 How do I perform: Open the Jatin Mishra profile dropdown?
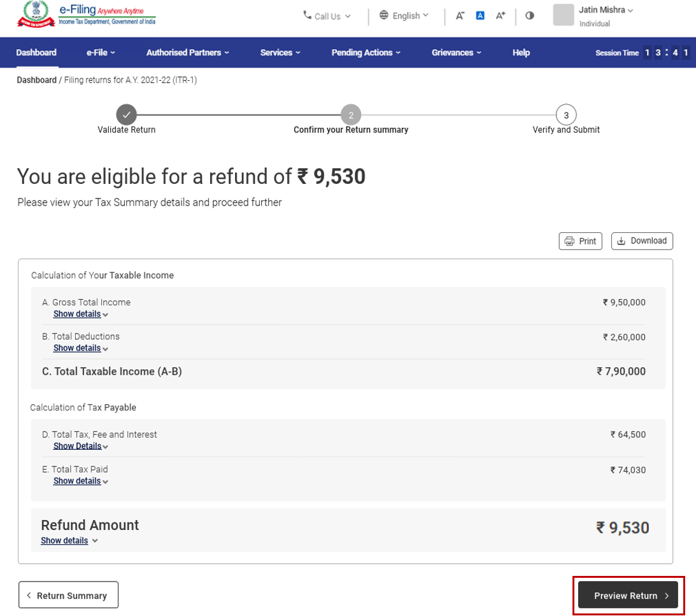pyautogui.click(x=604, y=10)
